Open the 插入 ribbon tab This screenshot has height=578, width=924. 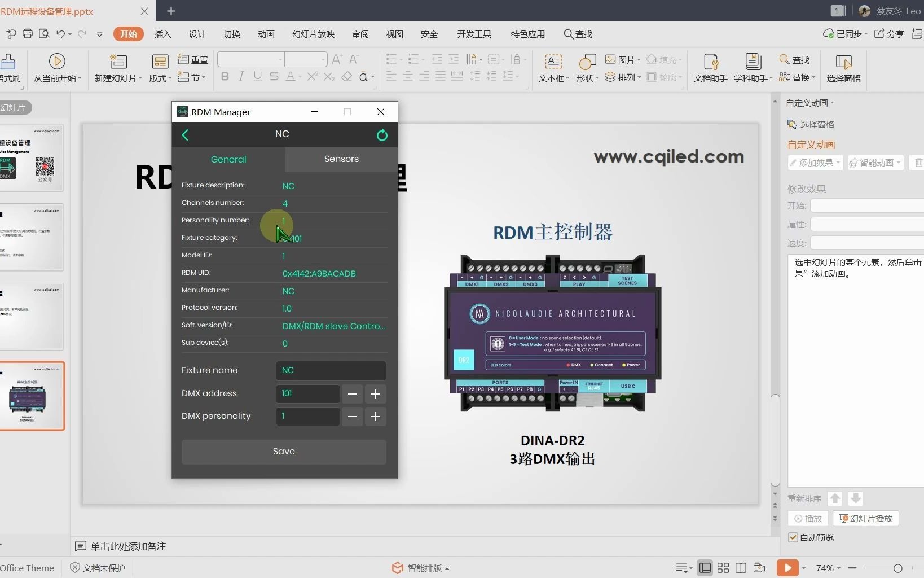click(x=162, y=34)
